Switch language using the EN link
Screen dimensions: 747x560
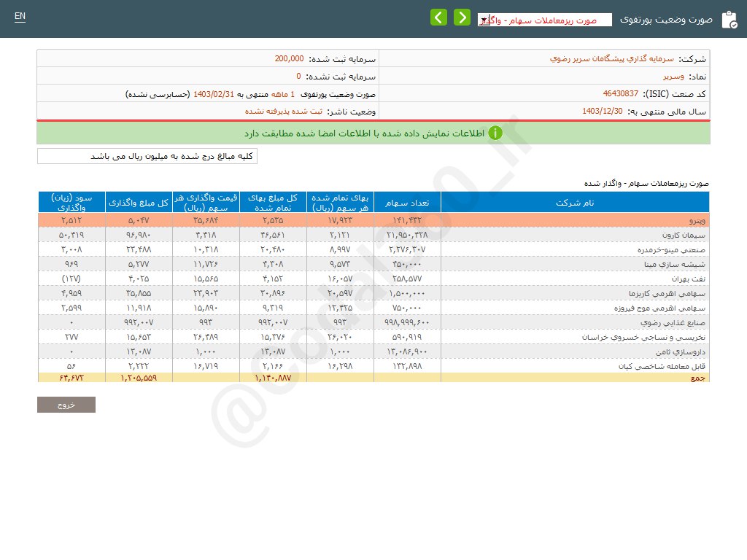tap(20, 16)
